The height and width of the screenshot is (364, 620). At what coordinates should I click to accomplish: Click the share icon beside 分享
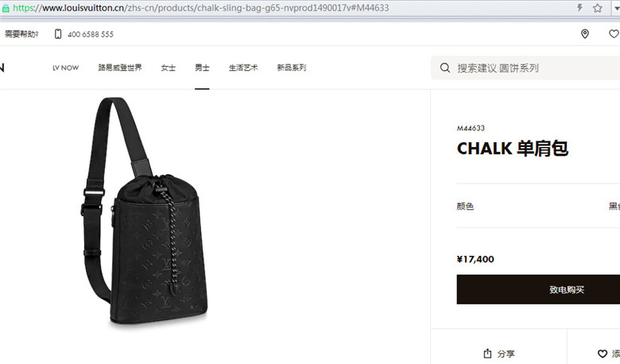[x=487, y=354]
